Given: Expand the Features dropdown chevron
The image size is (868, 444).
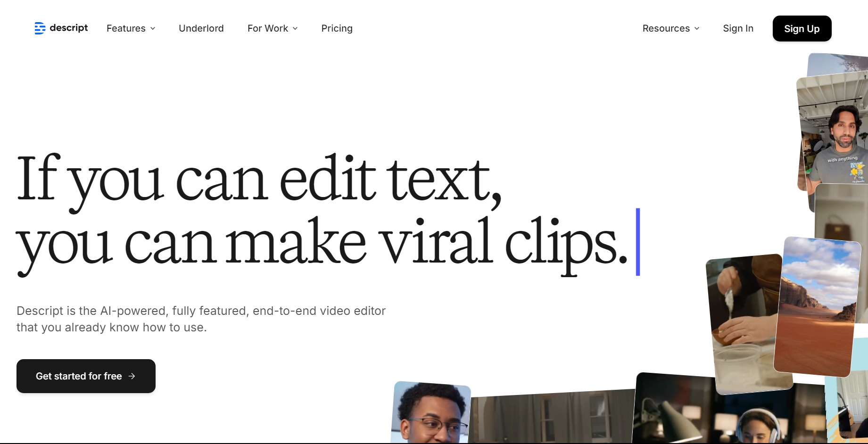Looking at the screenshot, I should click(x=153, y=29).
